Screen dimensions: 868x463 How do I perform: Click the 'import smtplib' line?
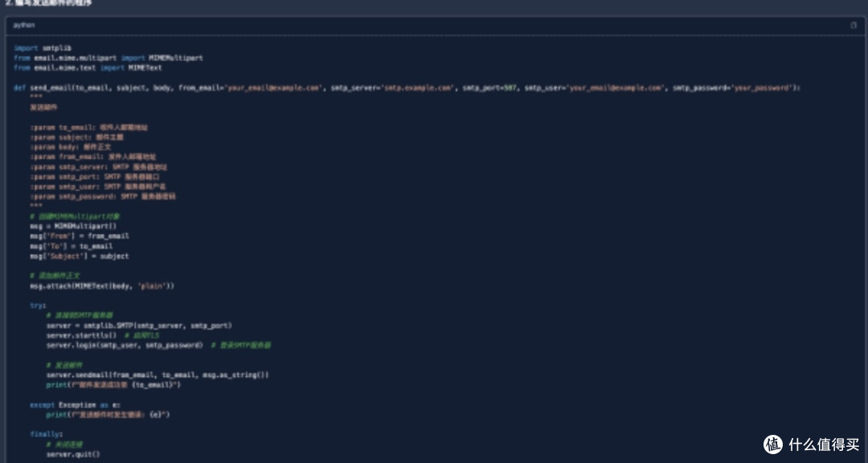[x=43, y=48]
